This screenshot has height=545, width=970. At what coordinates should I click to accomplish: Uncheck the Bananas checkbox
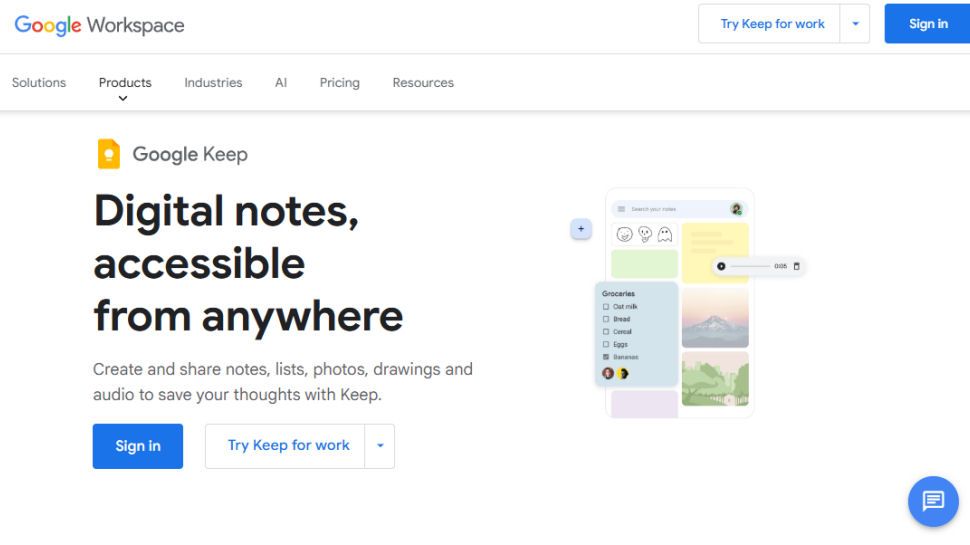pos(606,357)
